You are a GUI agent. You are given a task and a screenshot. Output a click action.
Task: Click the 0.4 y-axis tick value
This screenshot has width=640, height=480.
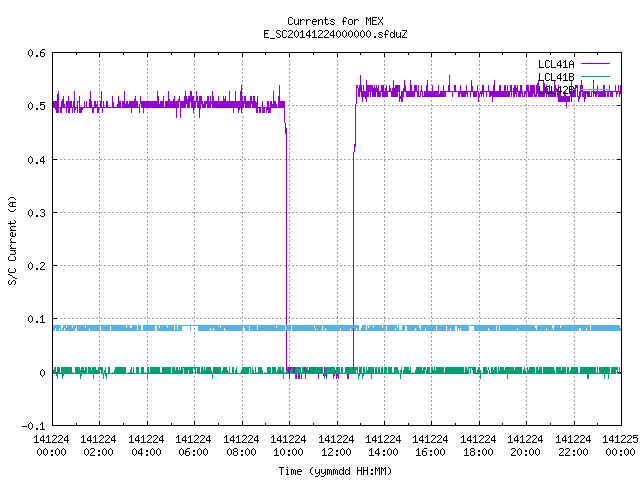(x=36, y=160)
